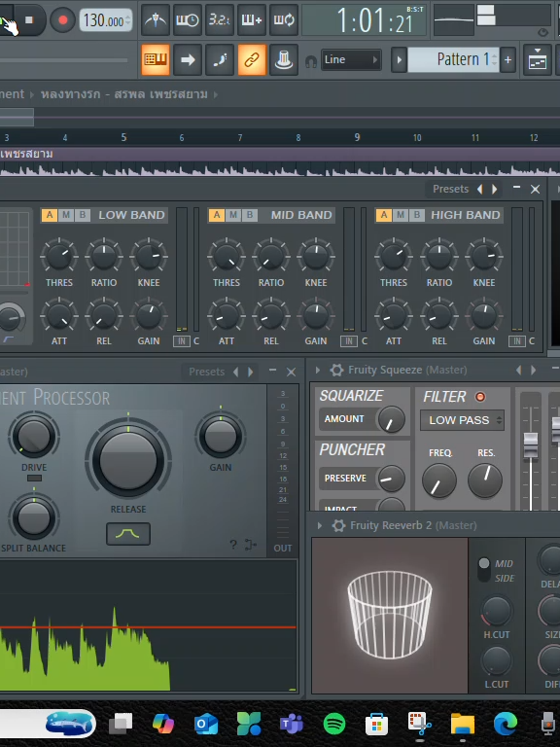Open Snipping Tool from the taskbar

click(x=420, y=724)
